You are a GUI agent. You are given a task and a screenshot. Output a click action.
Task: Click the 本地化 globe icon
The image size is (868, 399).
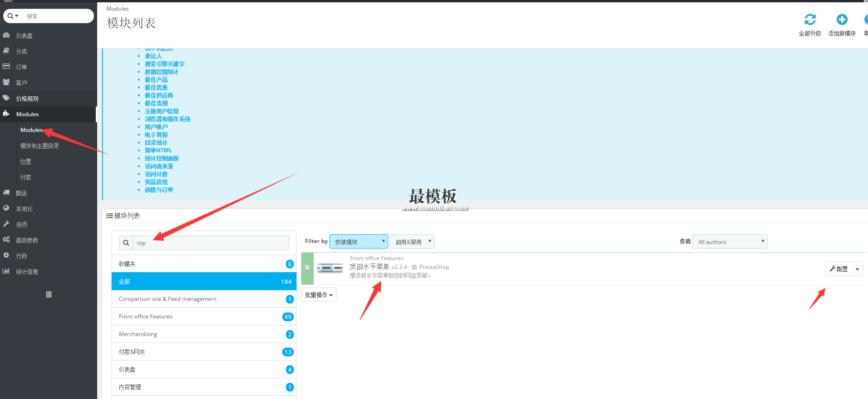(6, 208)
